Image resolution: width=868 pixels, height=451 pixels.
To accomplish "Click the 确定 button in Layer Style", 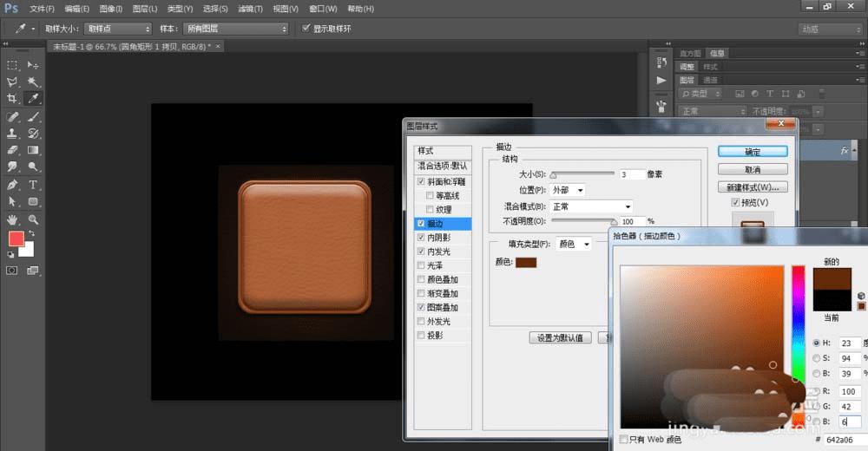I will (753, 152).
